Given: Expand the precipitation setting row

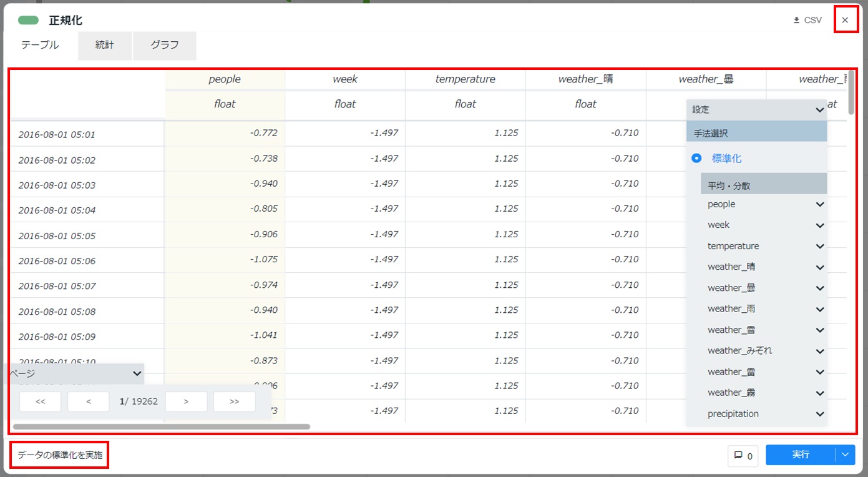Looking at the screenshot, I should [819, 414].
